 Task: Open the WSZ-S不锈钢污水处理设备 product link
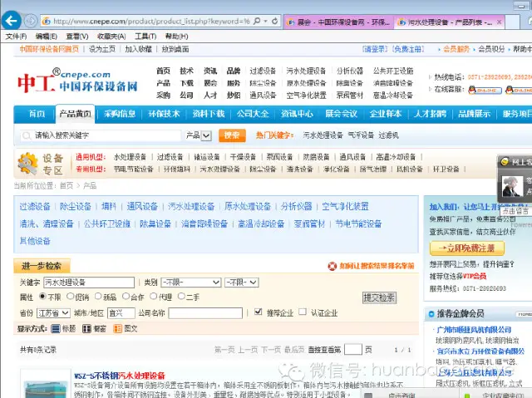pos(120,376)
